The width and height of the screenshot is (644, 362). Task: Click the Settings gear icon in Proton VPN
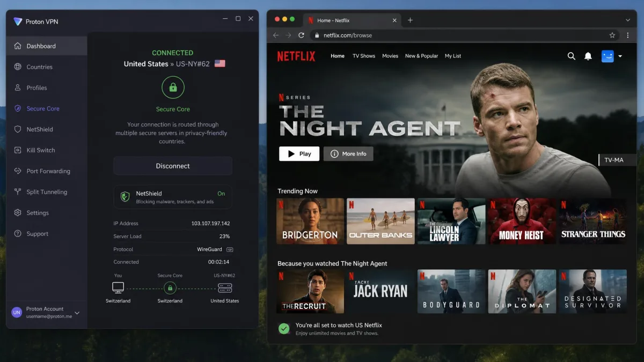pos(18,213)
